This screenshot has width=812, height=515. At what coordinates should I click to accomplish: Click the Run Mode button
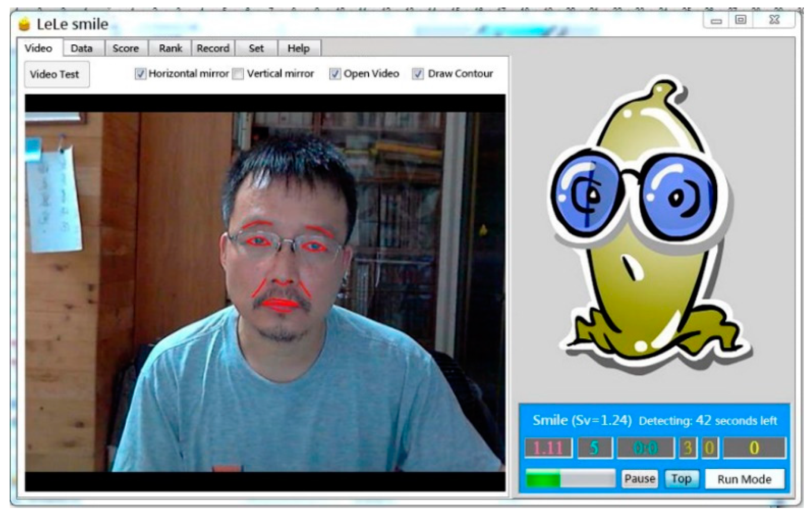[x=744, y=479]
